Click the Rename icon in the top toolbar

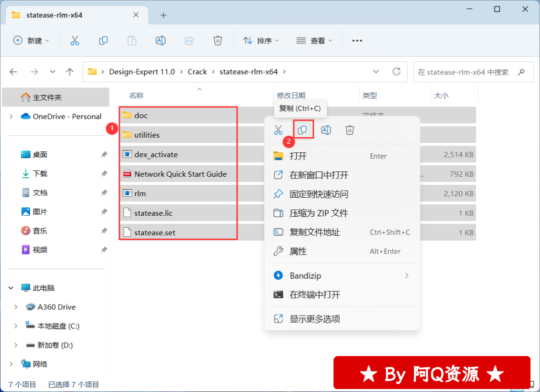tap(160, 40)
